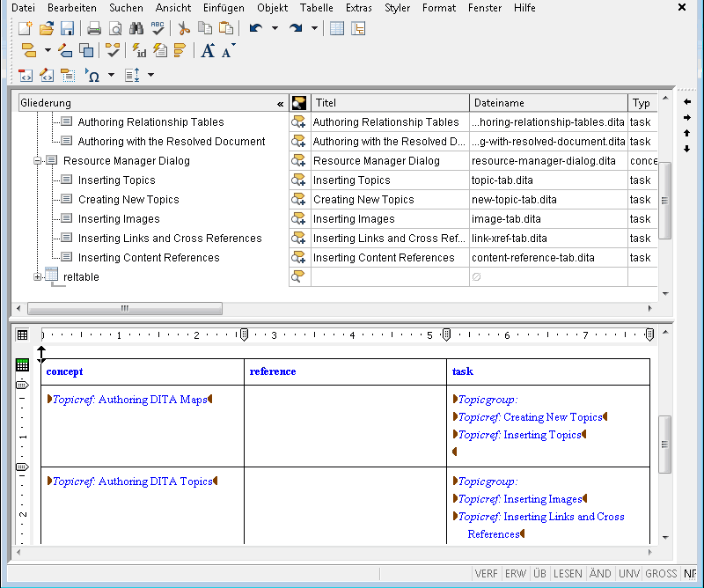
Task: Select Inserting Images in the outline tree
Action: [119, 219]
